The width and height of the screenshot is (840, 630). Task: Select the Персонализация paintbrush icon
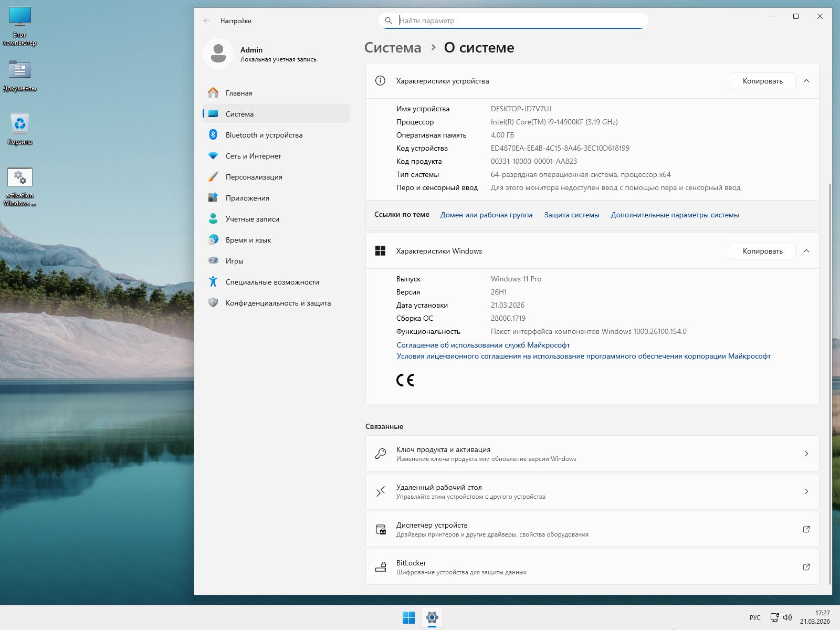pyautogui.click(x=213, y=177)
